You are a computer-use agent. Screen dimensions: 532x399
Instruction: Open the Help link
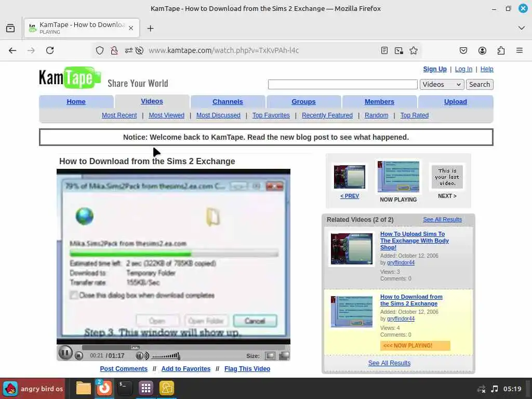pyautogui.click(x=486, y=69)
